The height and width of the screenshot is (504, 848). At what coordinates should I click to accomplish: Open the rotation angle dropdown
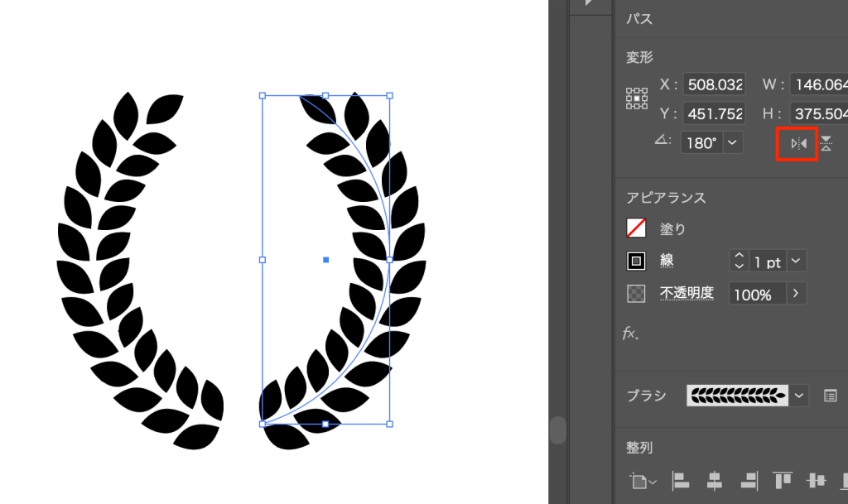(x=732, y=143)
